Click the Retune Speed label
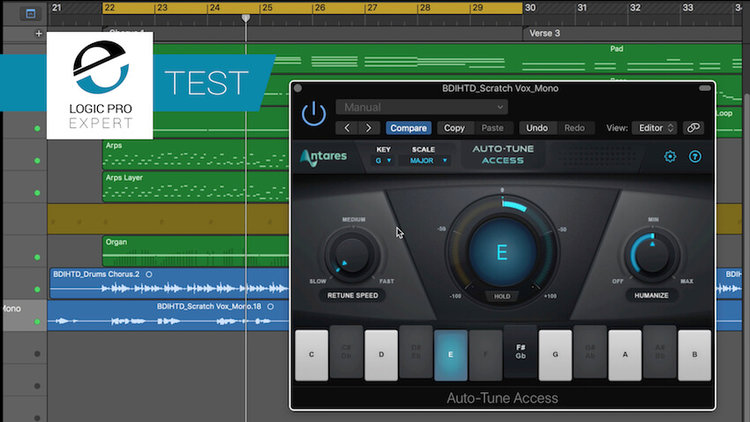 [x=353, y=296]
